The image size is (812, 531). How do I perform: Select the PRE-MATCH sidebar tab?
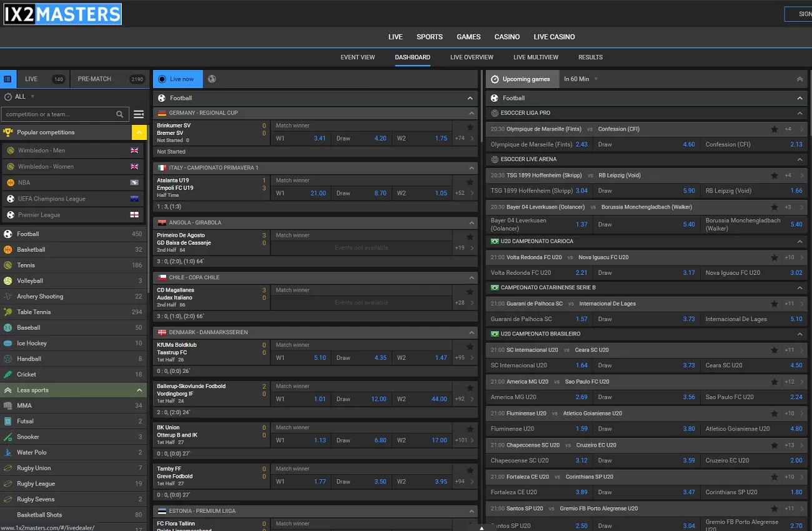point(109,79)
